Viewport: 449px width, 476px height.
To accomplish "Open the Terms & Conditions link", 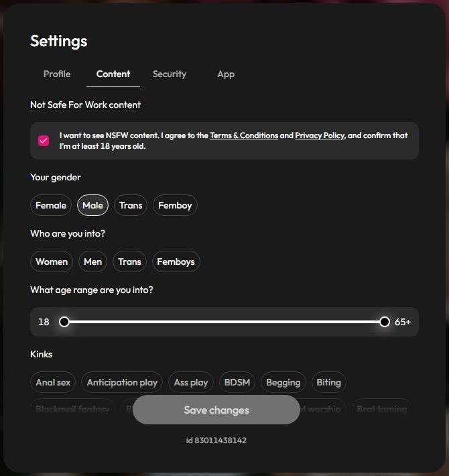I will pos(244,135).
